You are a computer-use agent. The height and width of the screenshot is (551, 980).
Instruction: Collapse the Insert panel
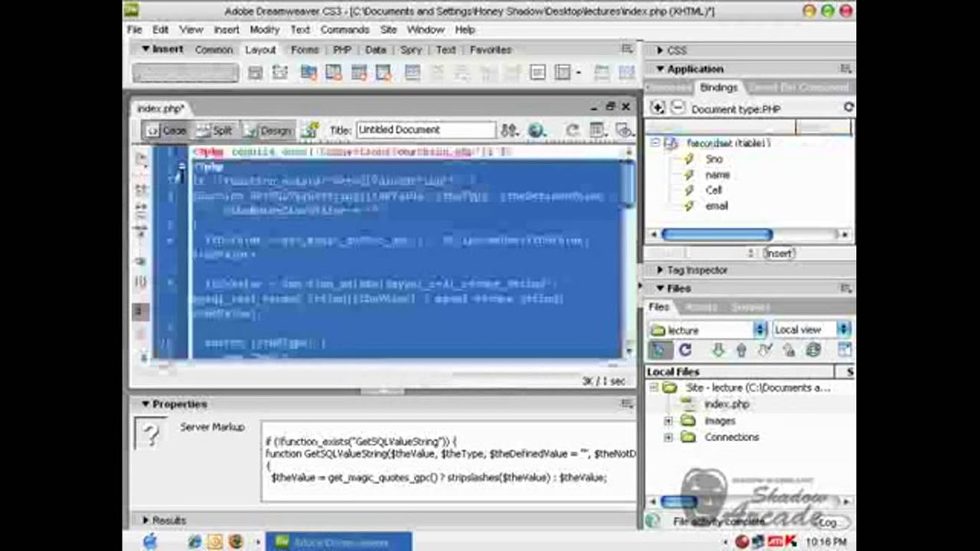145,49
